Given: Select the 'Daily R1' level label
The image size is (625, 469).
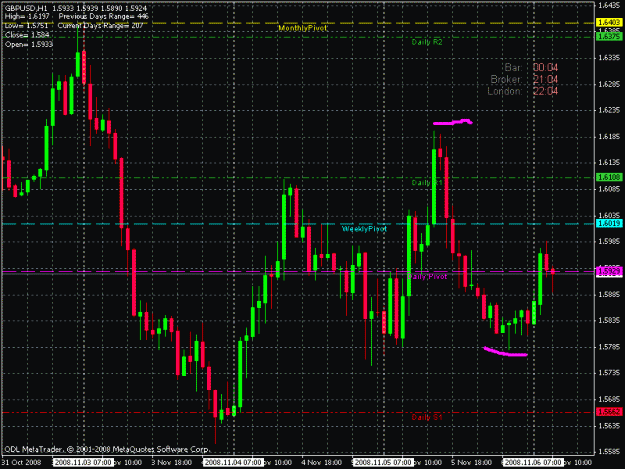Looking at the screenshot, I should click(x=427, y=182).
